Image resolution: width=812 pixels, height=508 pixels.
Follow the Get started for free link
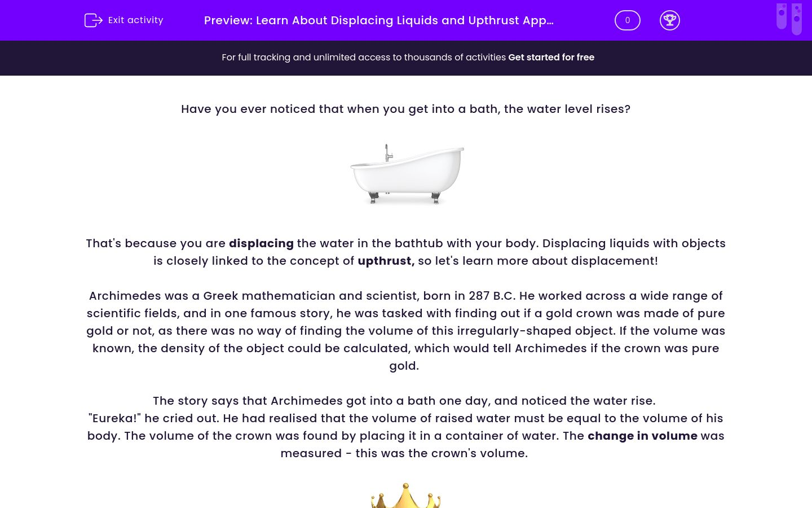pyautogui.click(x=551, y=58)
